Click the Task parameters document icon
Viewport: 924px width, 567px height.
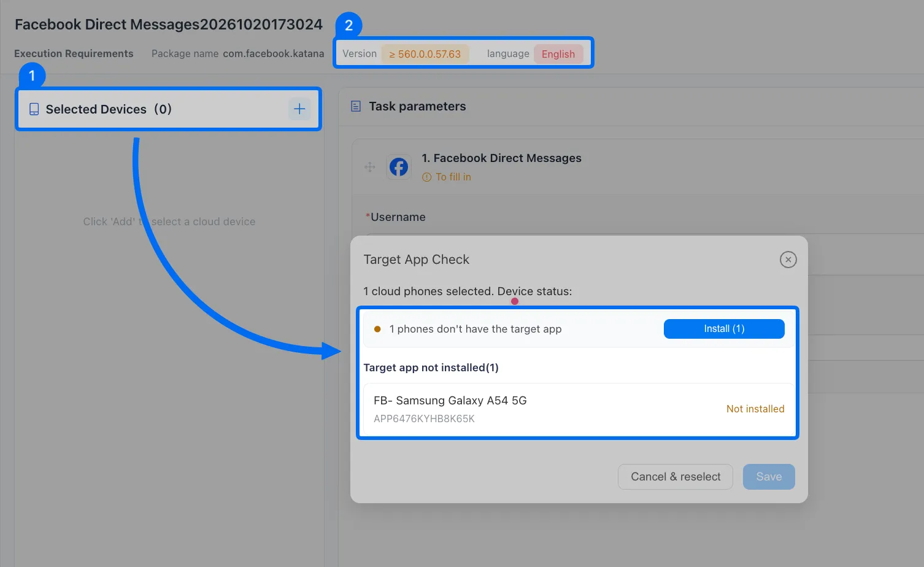click(356, 106)
